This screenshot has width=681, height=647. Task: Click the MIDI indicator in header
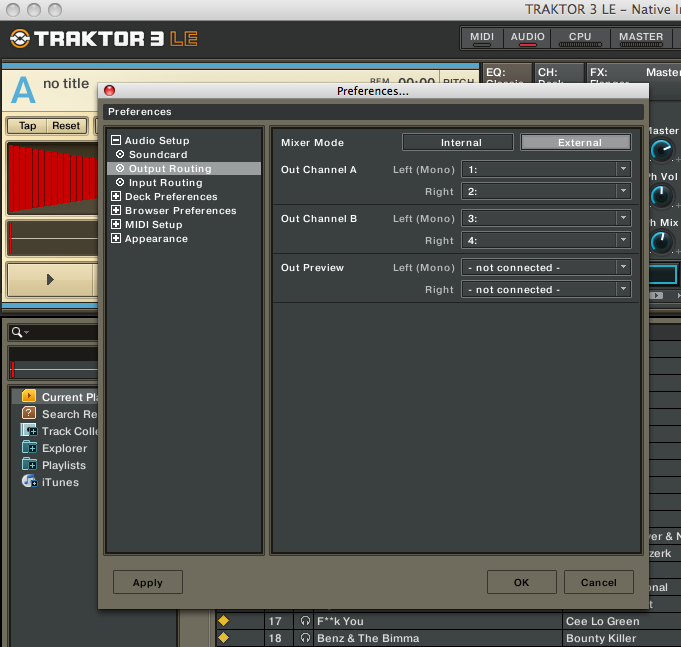(482, 38)
